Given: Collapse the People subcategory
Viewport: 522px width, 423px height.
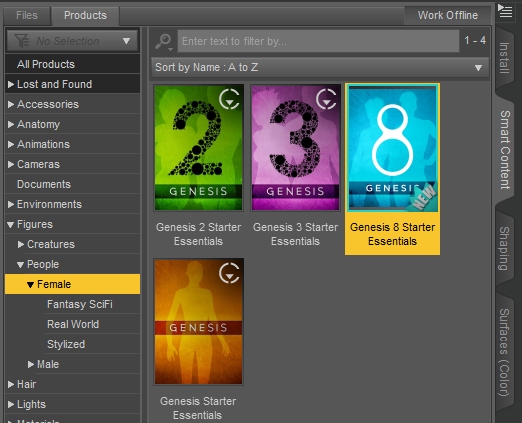Looking at the screenshot, I should (x=20, y=265).
